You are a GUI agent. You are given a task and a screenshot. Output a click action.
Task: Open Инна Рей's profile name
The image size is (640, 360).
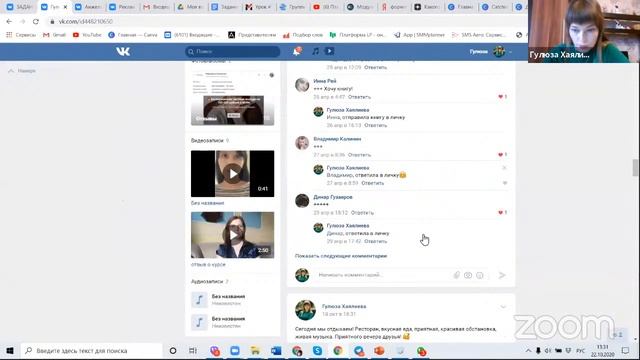click(x=325, y=81)
